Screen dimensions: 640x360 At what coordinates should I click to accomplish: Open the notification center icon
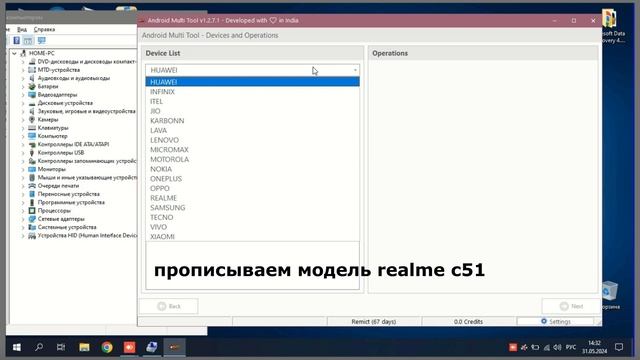(619, 347)
